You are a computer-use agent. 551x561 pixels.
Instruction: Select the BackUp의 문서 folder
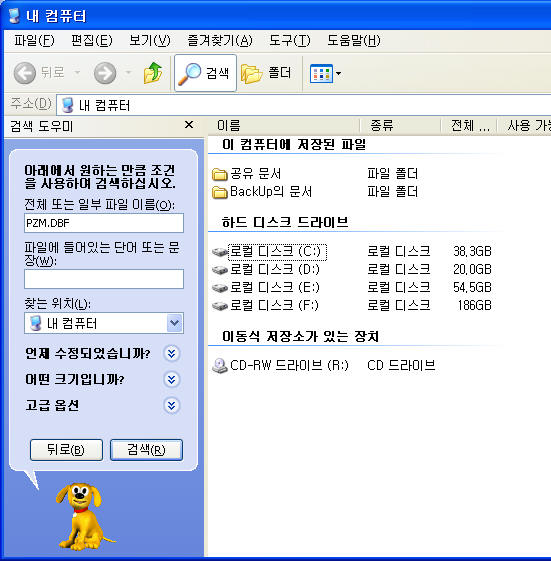tap(262, 192)
